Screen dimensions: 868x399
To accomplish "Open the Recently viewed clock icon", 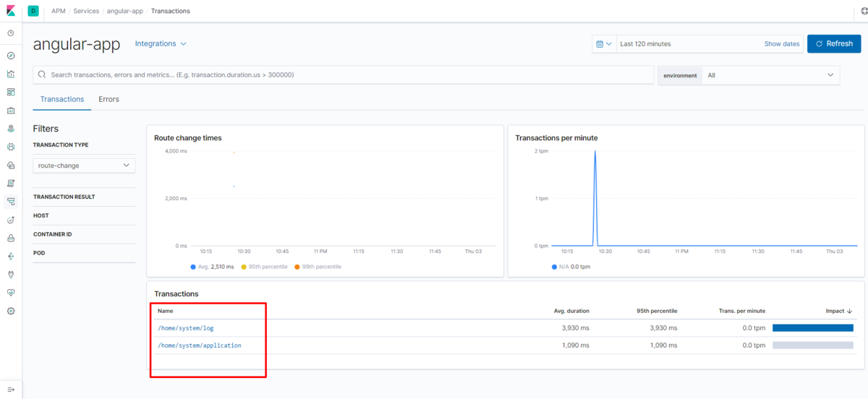I will click(11, 33).
